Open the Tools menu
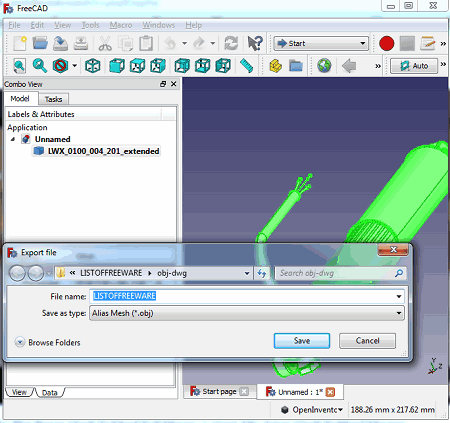This screenshot has width=450, height=423. coord(90,25)
